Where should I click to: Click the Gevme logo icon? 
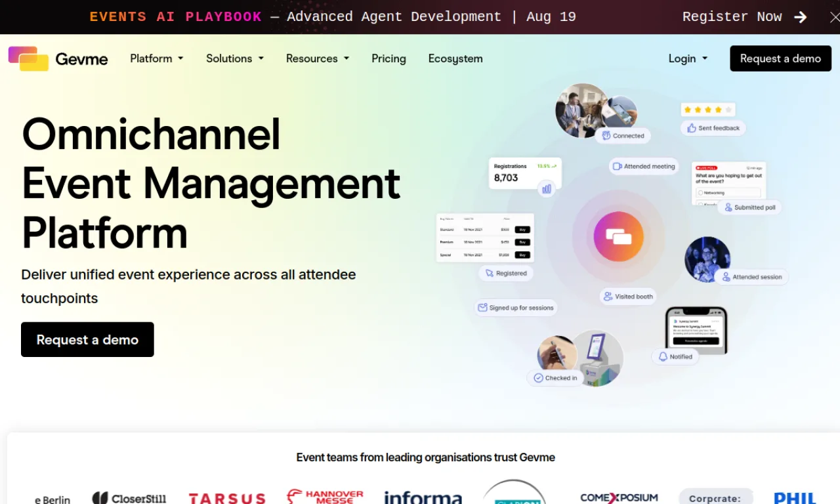28,58
